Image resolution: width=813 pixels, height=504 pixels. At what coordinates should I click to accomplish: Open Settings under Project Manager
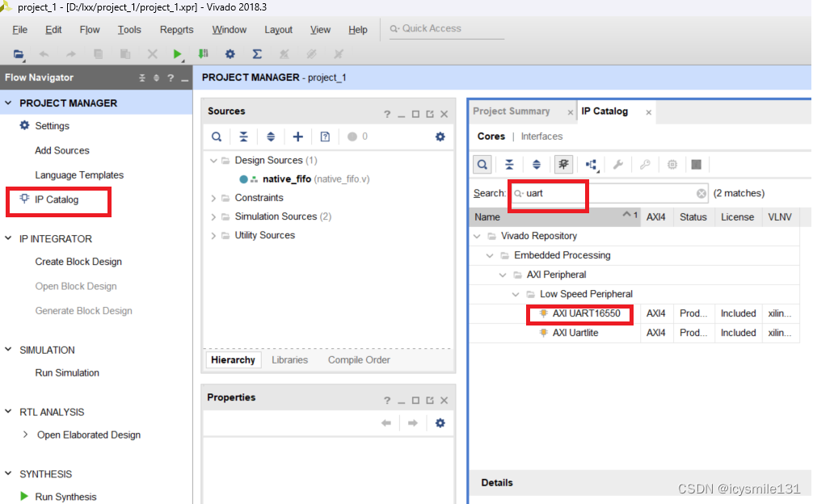[52, 126]
